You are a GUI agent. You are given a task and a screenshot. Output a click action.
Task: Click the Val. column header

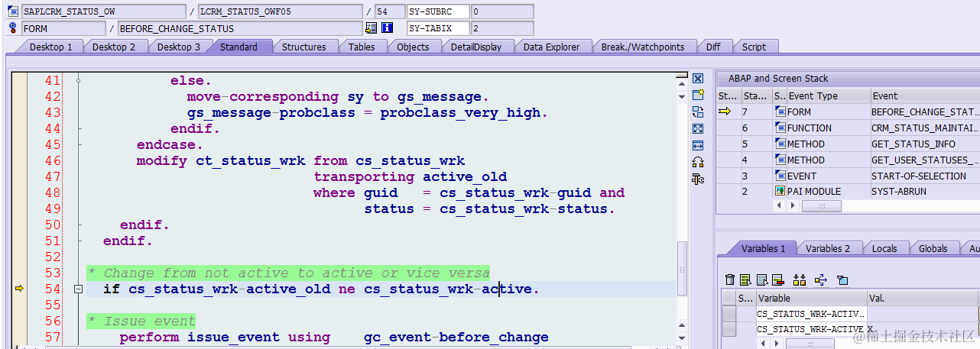923,298
